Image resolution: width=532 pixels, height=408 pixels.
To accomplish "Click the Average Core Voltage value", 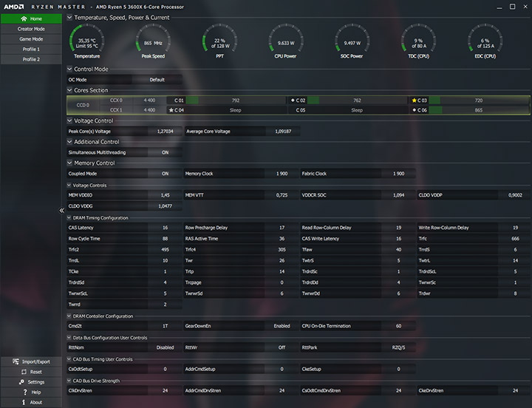I will (x=283, y=132).
